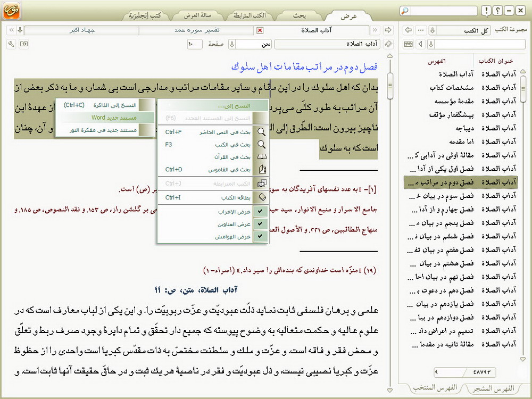Select بحث فى الكتب menu item

coord(213,145)
